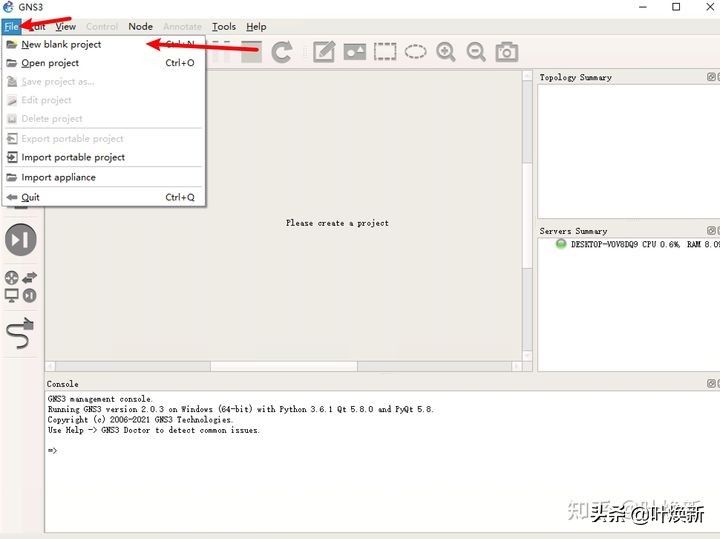The image size is (720, 539).
Task: Open the Tools menu
Action: pyautogui.click(x=224, y=27)
